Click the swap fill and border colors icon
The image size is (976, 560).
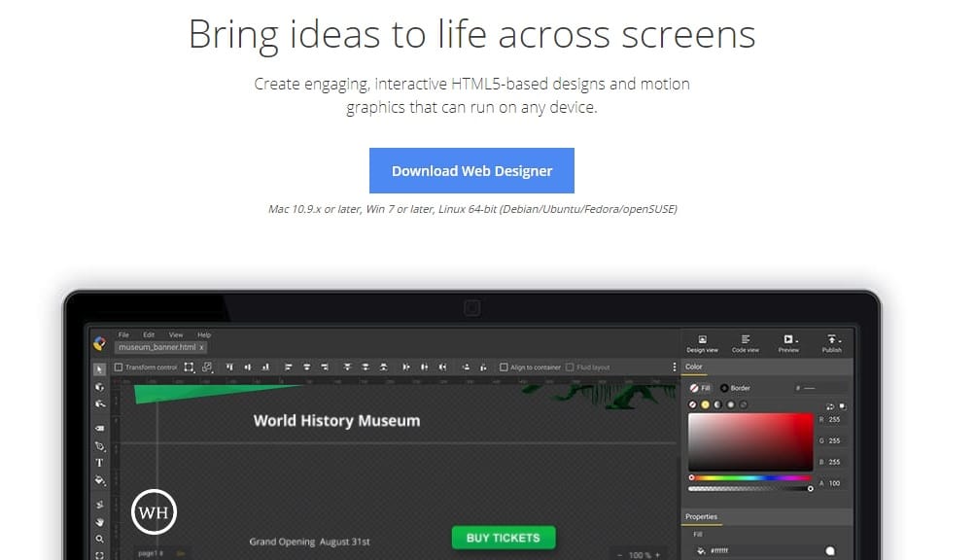pyautogui.click(x=830, y=406)
